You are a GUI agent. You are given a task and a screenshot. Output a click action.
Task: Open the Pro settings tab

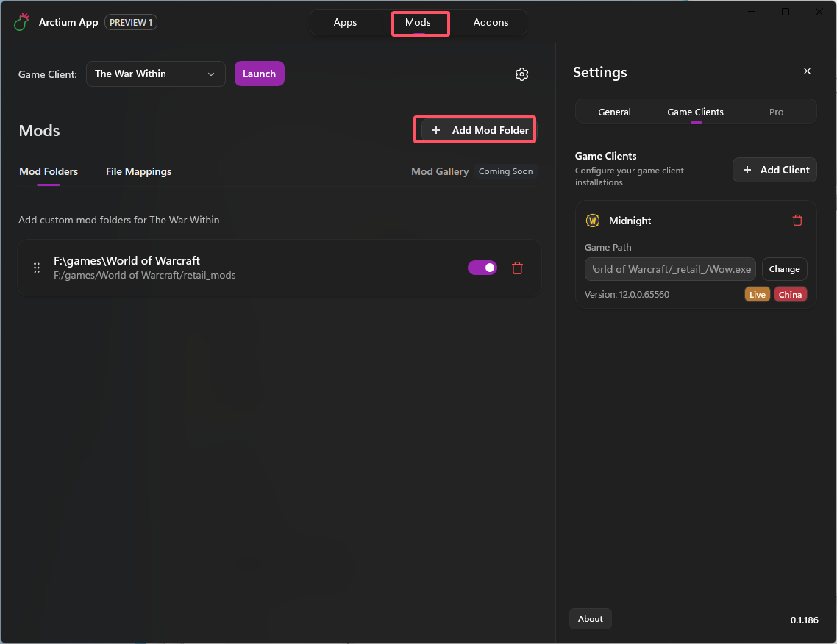point(776,112)
